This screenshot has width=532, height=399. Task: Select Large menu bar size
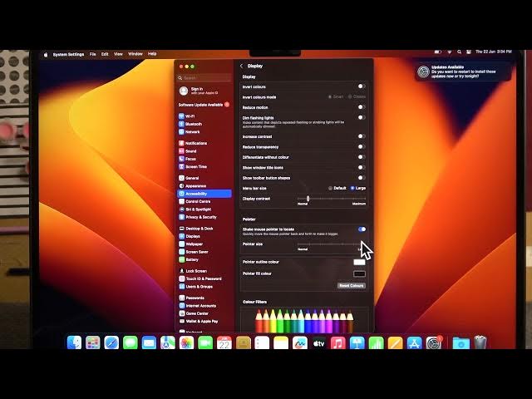[358, 188]
